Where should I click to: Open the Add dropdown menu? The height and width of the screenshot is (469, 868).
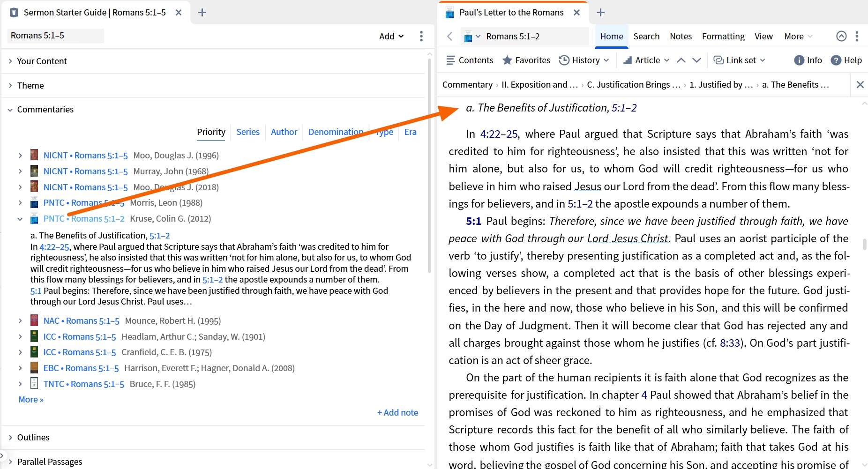click(391, 36)
